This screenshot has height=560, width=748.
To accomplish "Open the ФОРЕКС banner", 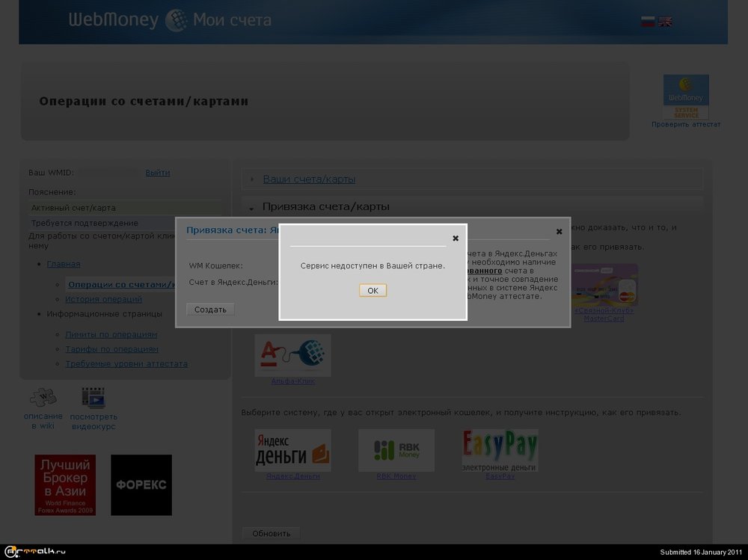I will tap(141, 484).
